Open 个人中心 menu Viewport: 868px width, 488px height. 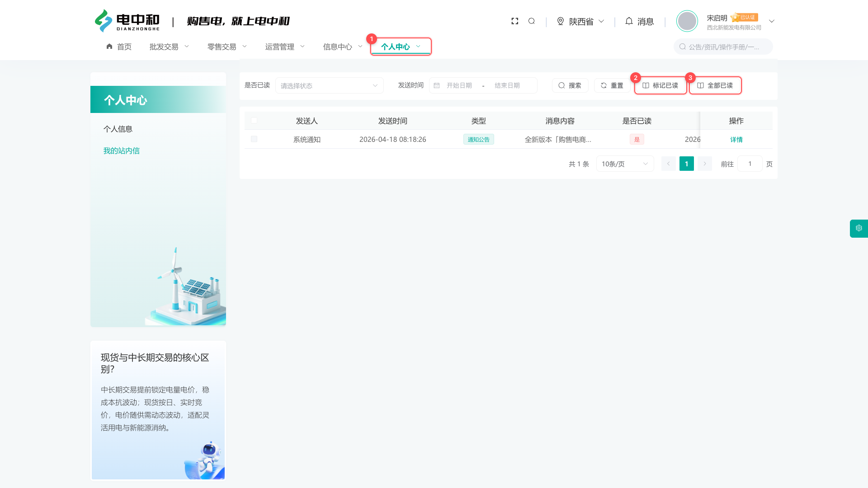click(401, 47)
